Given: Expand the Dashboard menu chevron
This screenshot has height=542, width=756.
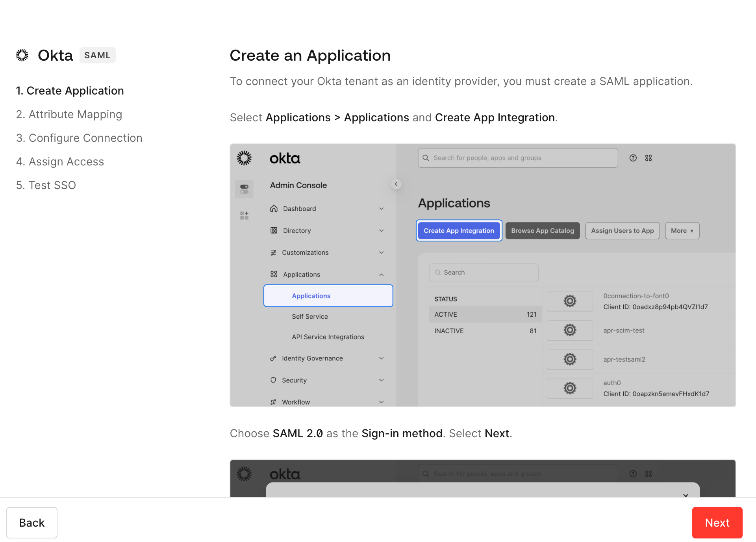Looking at the screenshot, I should pos(381,208).
